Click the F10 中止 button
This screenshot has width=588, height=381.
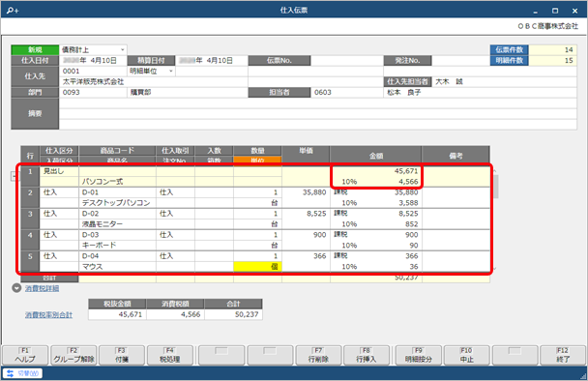coord(466,355)
